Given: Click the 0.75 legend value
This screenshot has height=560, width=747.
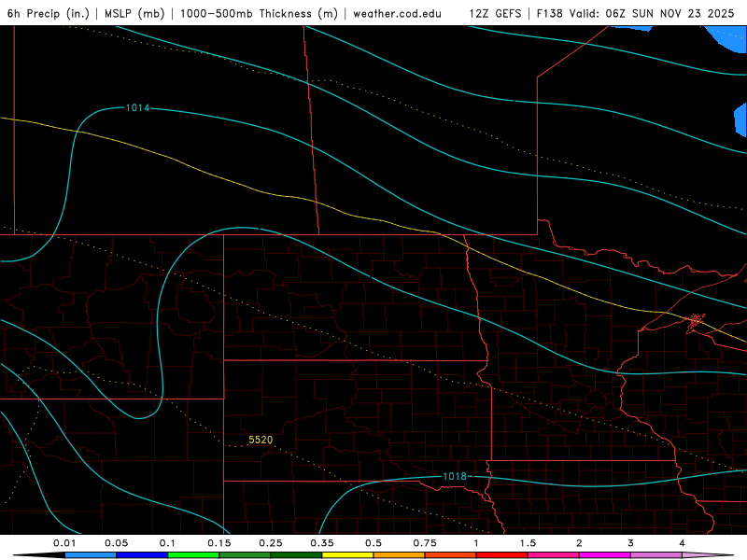Looking at the screenshot, I should (425, 543).
